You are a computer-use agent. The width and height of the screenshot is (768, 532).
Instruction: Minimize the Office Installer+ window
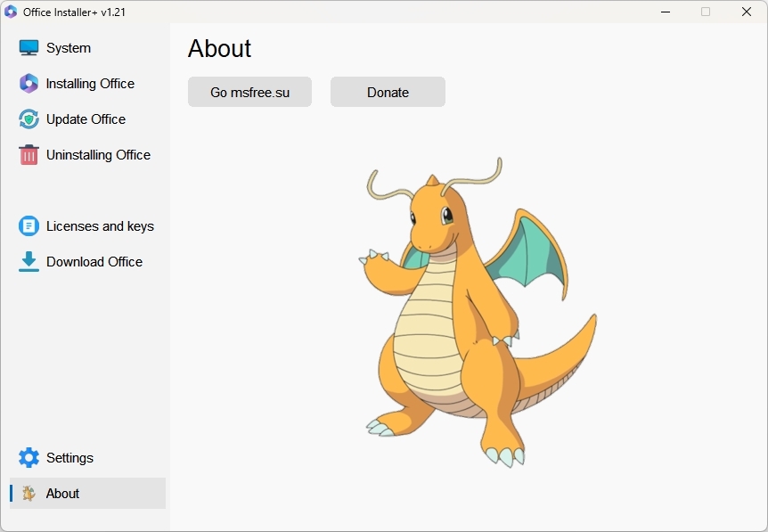pyautogui.click(x=666, y=12)
